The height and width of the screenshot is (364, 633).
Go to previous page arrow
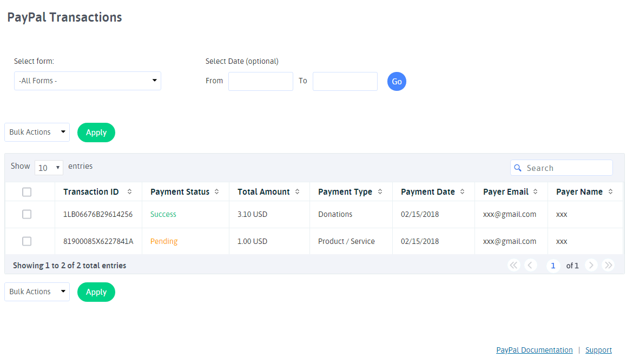tap(530, 265)
